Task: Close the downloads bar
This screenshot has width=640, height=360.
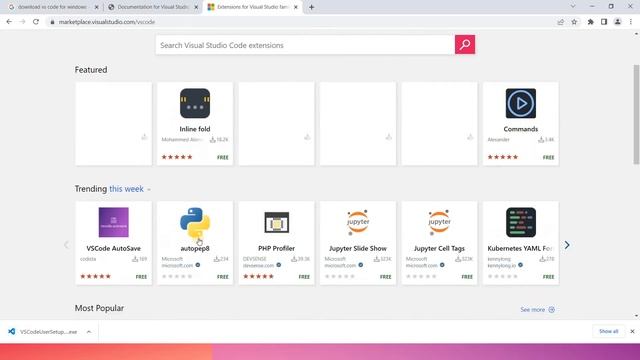Action: click(632, 331)
